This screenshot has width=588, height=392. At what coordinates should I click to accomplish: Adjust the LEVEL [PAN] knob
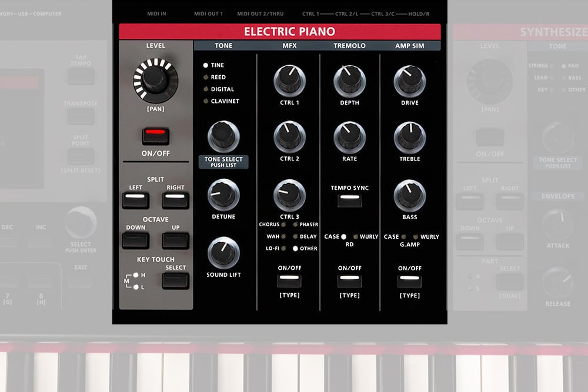click(x=155, y=82)
